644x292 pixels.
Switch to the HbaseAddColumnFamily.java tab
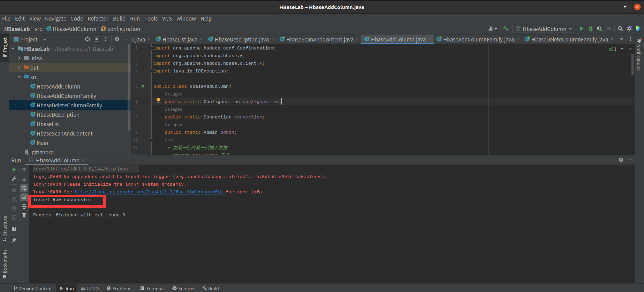click(478, 39)
